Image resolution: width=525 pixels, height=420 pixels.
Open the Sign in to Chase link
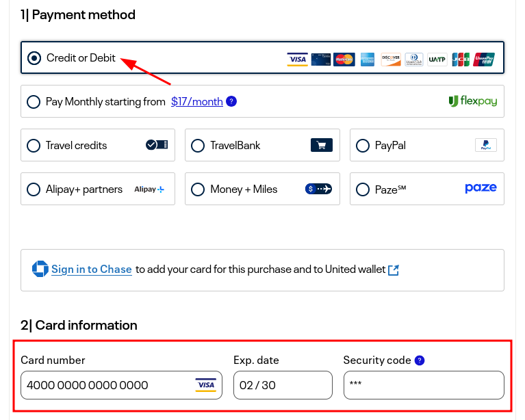click(x=92, y=270)
